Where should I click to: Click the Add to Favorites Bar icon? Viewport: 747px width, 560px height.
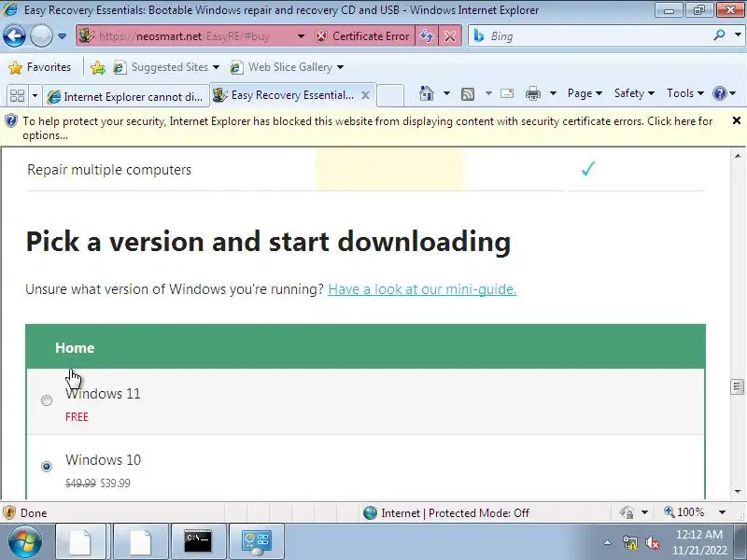click(98, 67)
